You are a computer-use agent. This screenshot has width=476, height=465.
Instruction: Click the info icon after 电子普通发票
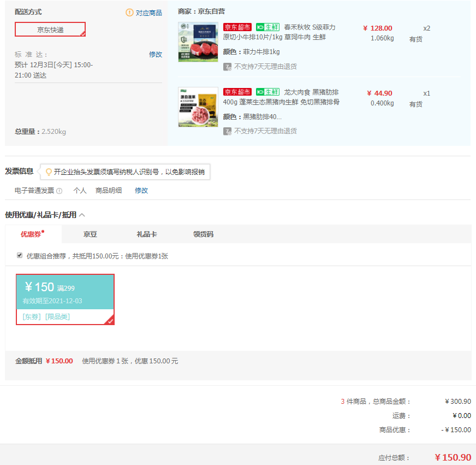coord(59,191)
